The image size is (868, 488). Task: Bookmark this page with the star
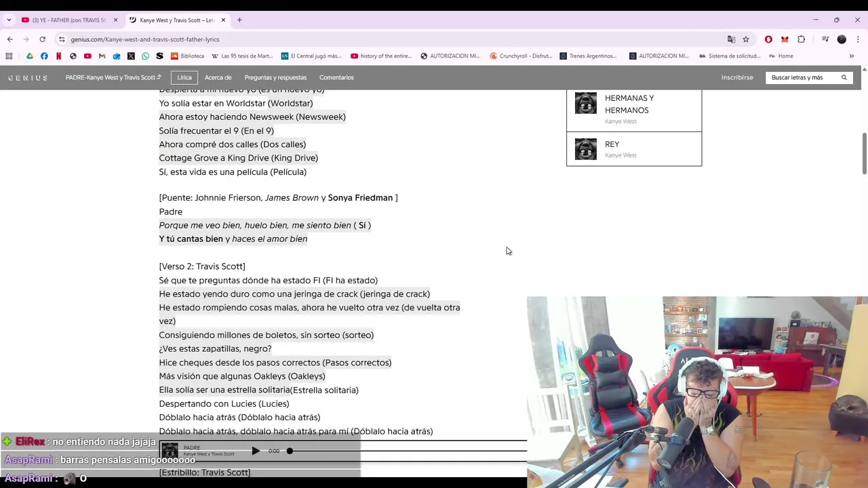pyautogui.click(x=746, y=39)
